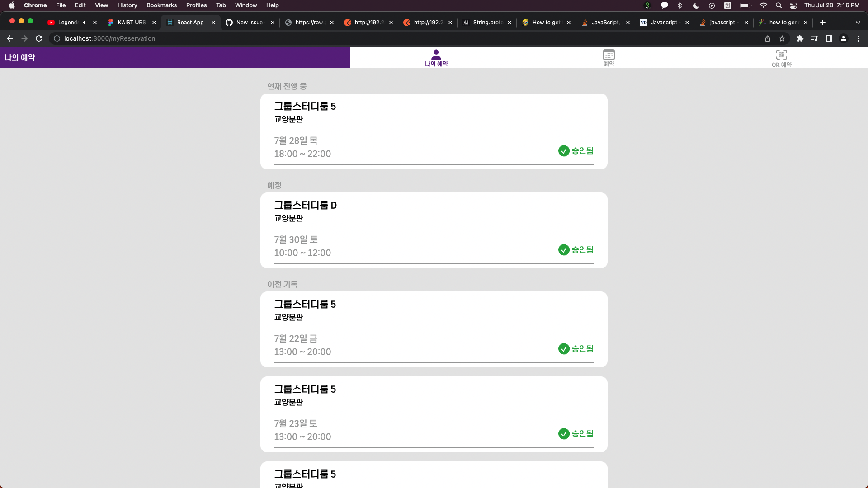Click the Chrome profile avatar icon
The width and height of the screenshot is (868, 488).
pyautogui.click(x=843, y=38)
